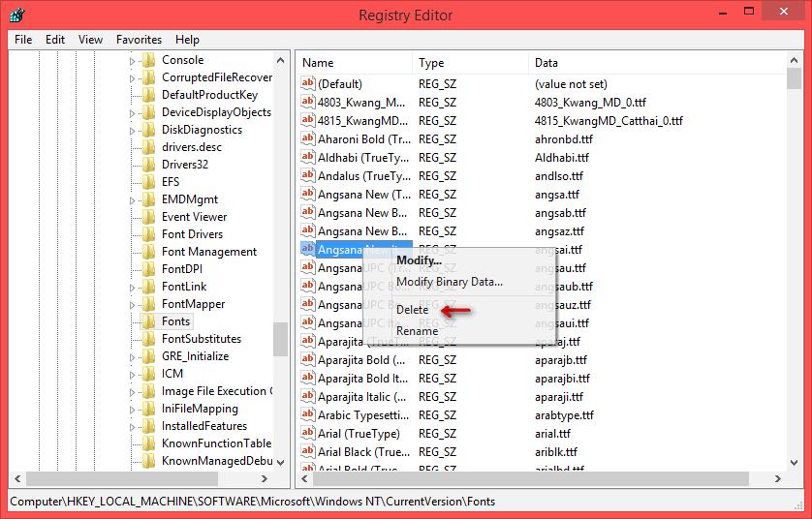Select the InstalledFeatures key
Image resolution: width=812 pixels, height=519 pixels.
pyautogui.click(x=204, y=426)
